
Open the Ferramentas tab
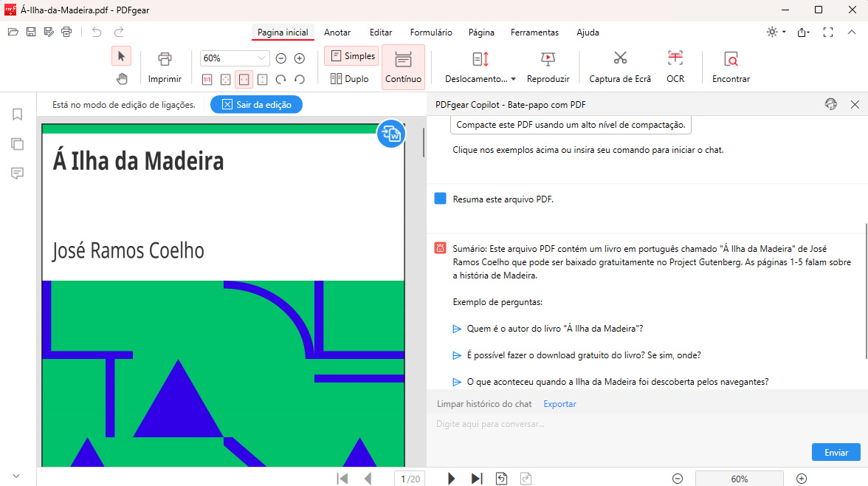pos(534,32)
